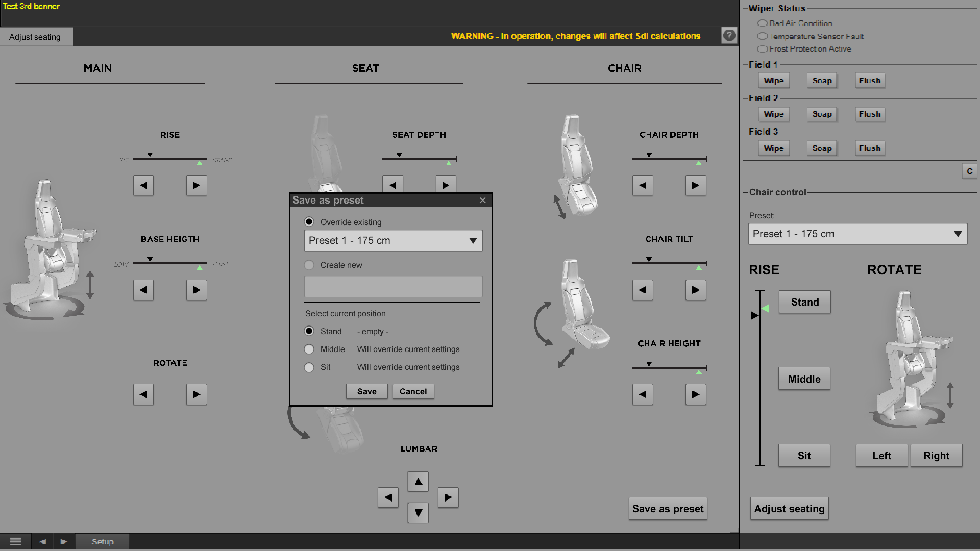Select the Middle rise button
This screenshot has width=980, height=551.
coord(804,379)
